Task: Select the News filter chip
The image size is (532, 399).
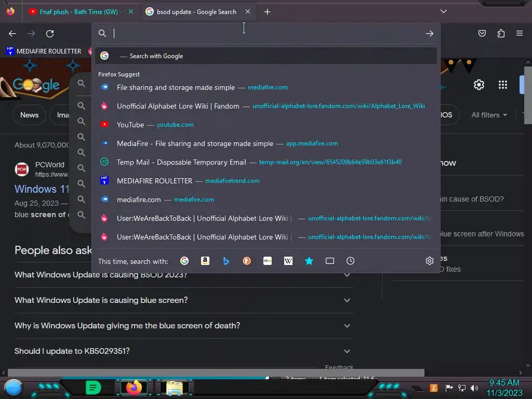Action: coord(30,115)
